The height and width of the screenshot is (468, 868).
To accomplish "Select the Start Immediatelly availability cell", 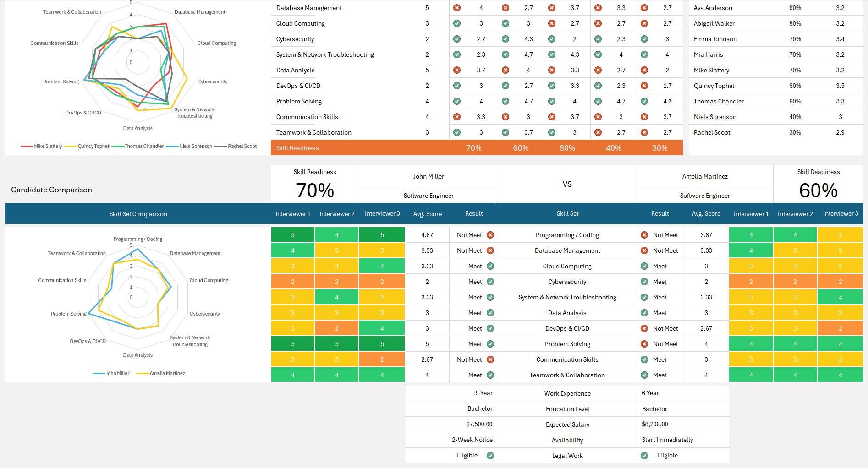I will click(683, 440).
